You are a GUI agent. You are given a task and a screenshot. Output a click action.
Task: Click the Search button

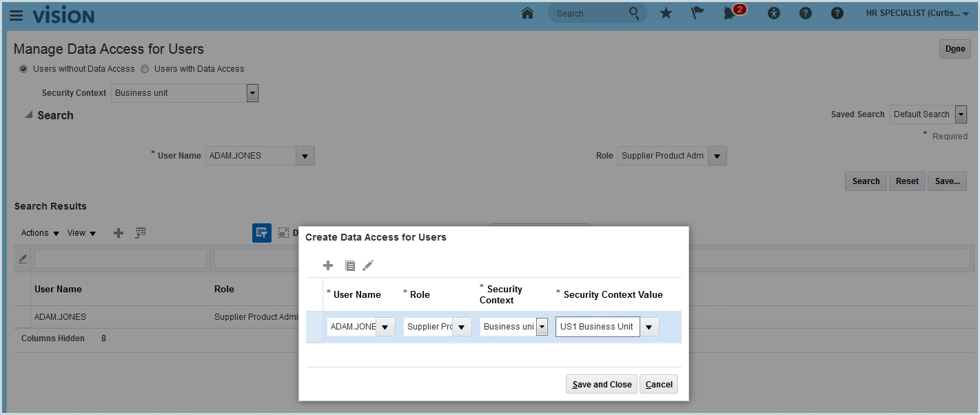[866, 181]
